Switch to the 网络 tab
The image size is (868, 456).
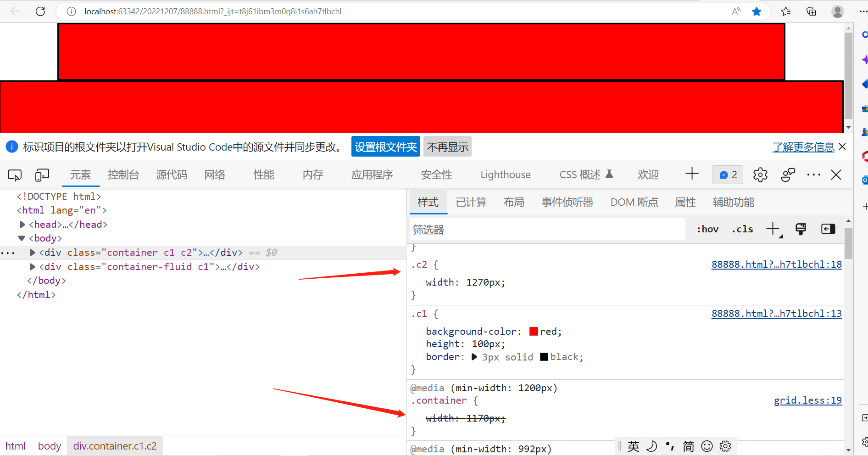point(215,175)
